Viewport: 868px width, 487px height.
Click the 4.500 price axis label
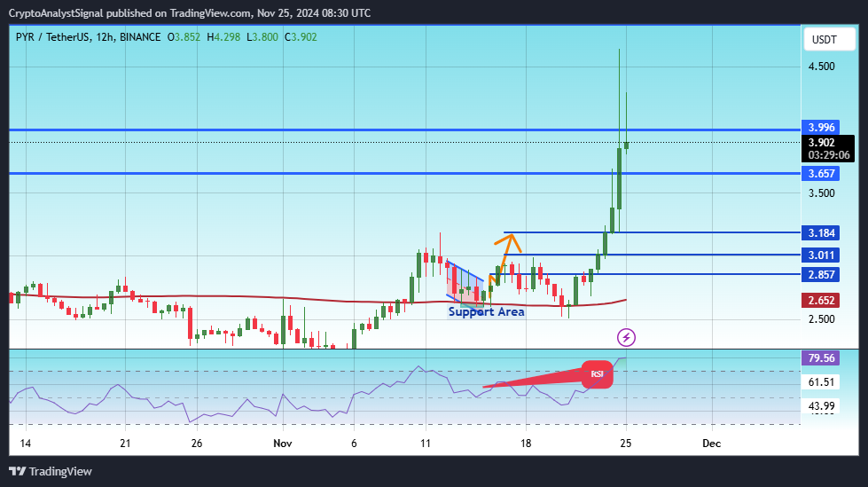[x=822, y=67]
